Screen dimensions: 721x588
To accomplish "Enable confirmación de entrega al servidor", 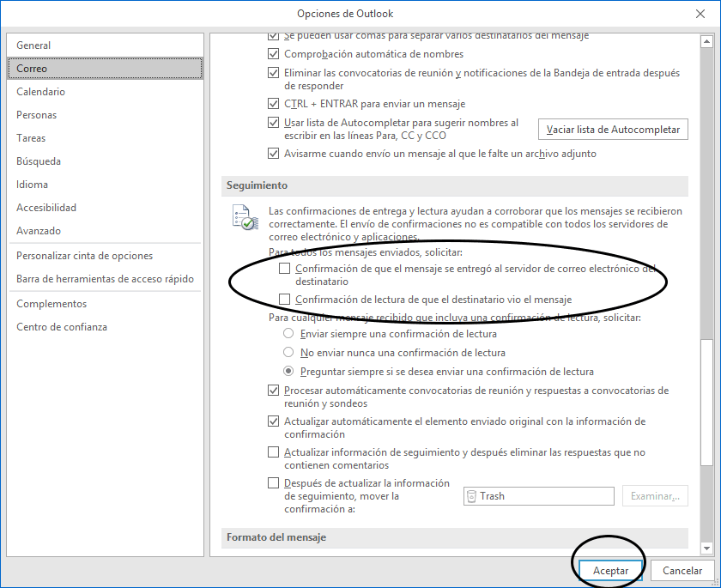I will click(x=285, y=268).
